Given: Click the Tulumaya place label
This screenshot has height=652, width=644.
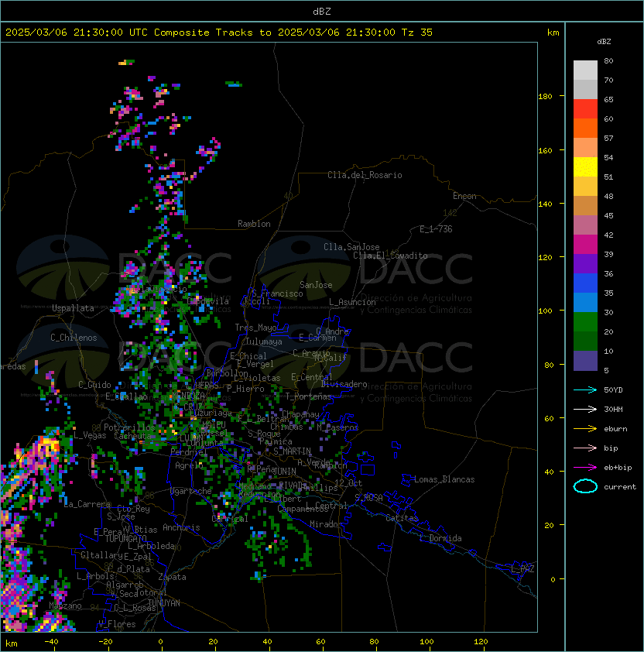Looking at the screenshot, I should [264, 341].
